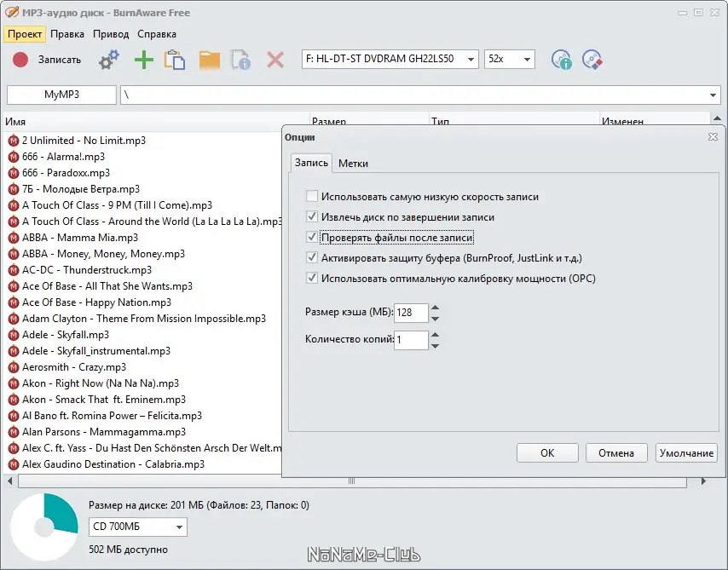This screenshot has height=570, width=728.
Task: Open the Привод menu
Action: pos(111,34)
